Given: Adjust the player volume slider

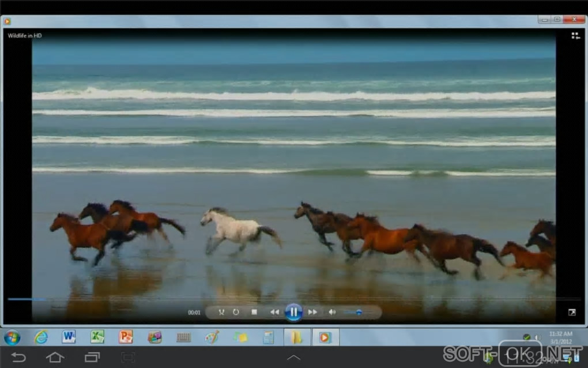Looking at the screenshot, I should click(359, 312).
